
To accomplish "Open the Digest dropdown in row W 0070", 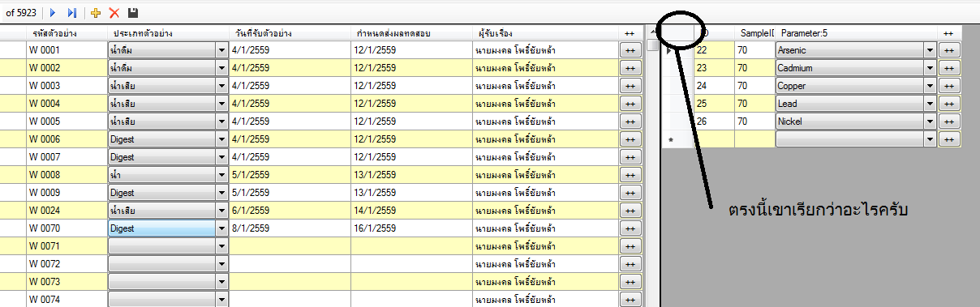I will point(222,228).
